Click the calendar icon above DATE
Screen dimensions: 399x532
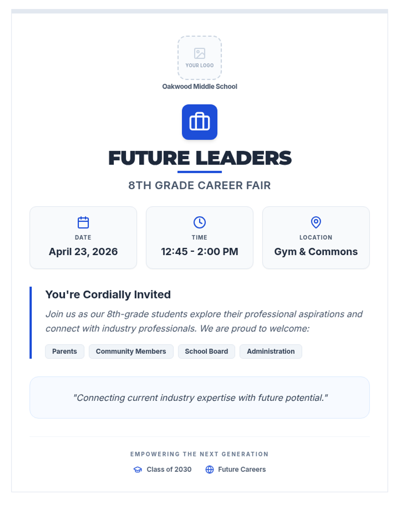click(83, 222)
